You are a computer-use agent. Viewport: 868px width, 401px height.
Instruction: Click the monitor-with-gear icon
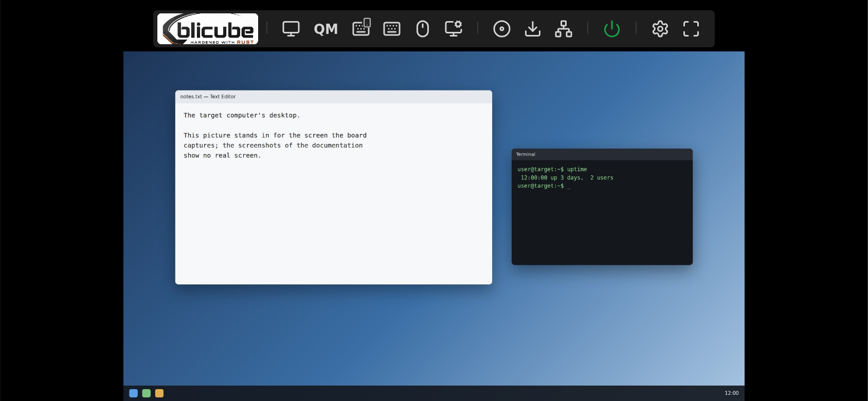point(454,28)
